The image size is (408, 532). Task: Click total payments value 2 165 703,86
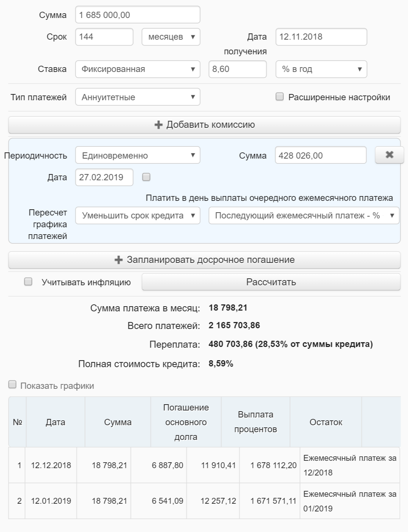(234, 325)
